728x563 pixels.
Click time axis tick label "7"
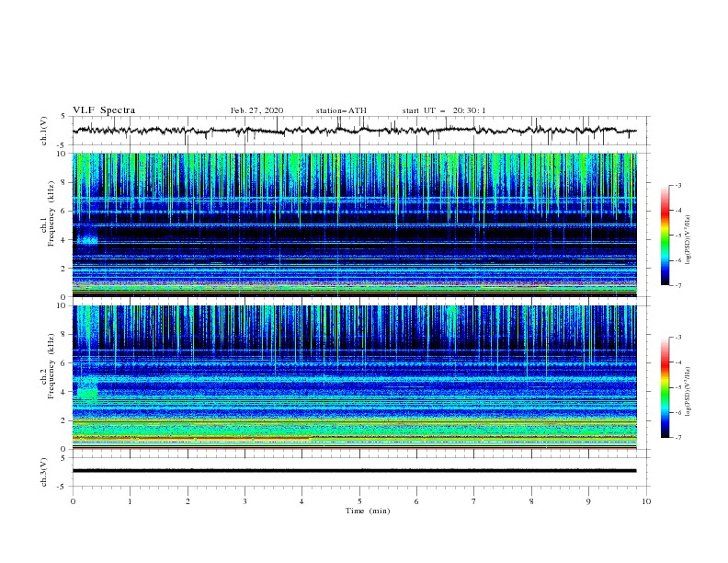click(x=474, y=501)
